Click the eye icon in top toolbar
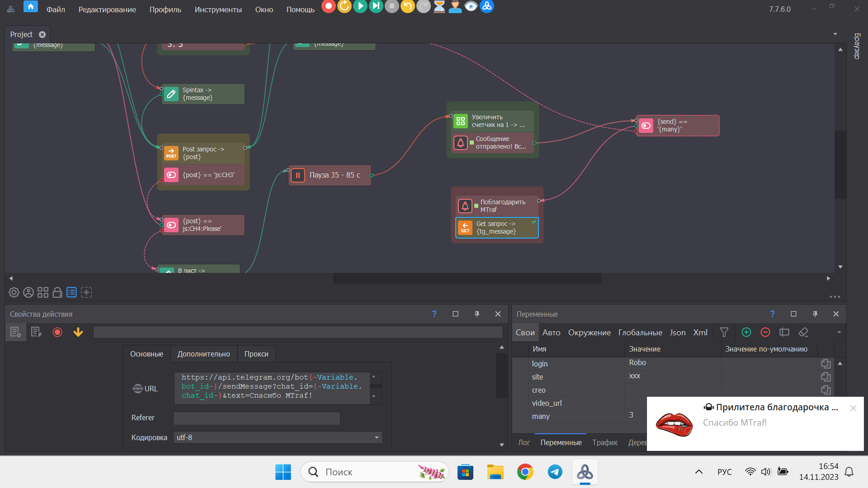 pyautogui.click(x=471, y=6)
